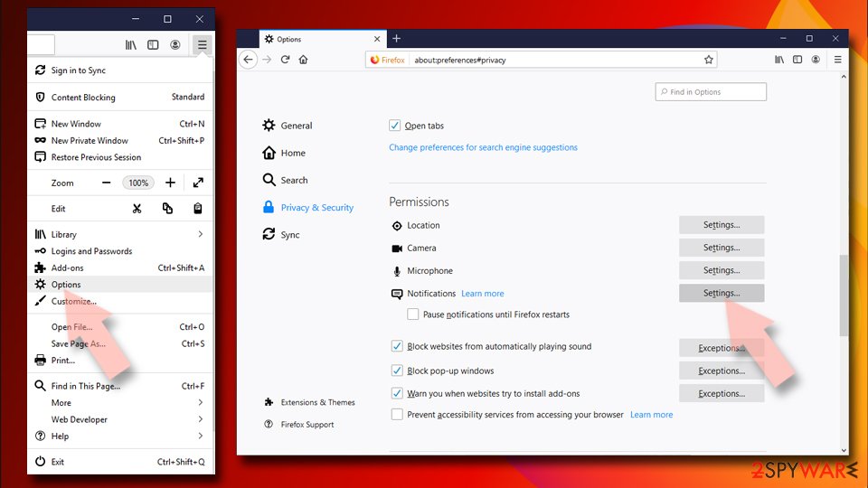This screenshot has width=868, height=488.
Task: Open the hamburger menu in the Options window
Action: pos(837,60)
